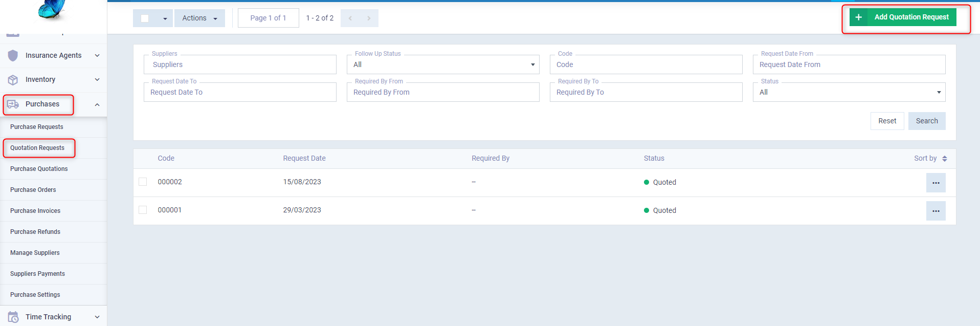Toggle the select-all checkbox in toolbar
This screenshot has width=980, height=326.
(145, 18)
